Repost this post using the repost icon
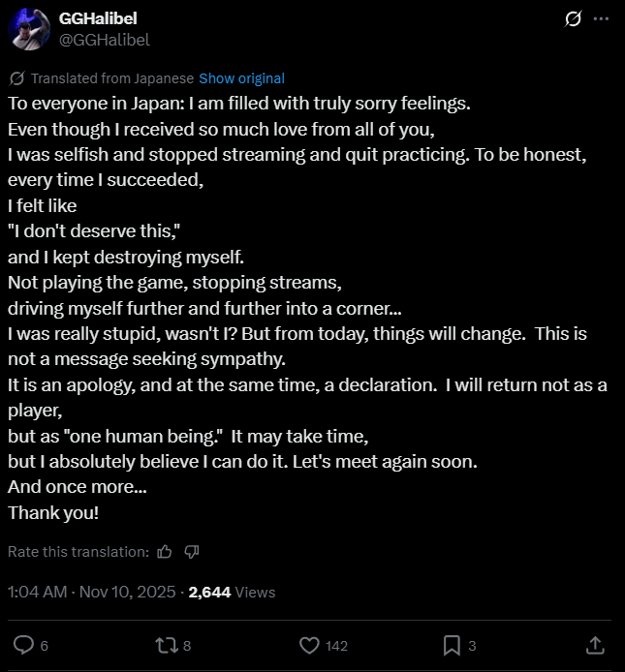The width and height of the screenshot is (625, 672). (166, 645)
